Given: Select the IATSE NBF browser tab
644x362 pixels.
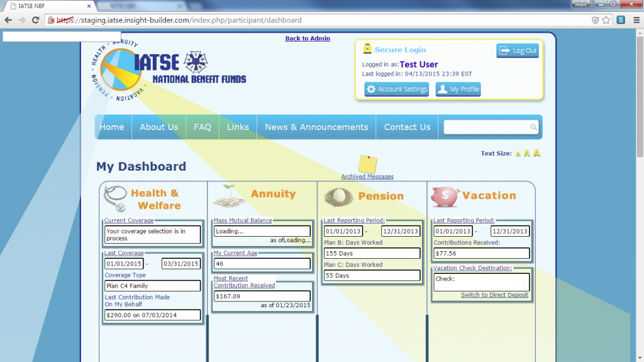Looking at the screenshot, I should (48, 6).
